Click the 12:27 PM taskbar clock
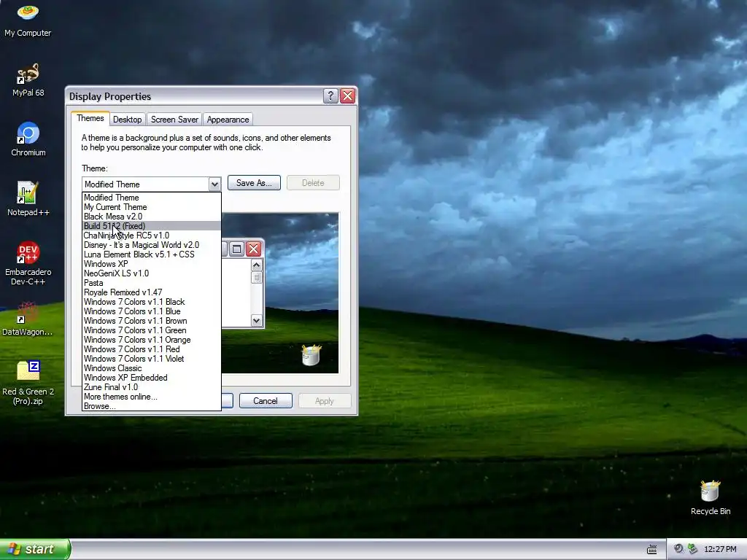The width and height of the screenshot is (747, 560). pos(720,549)
